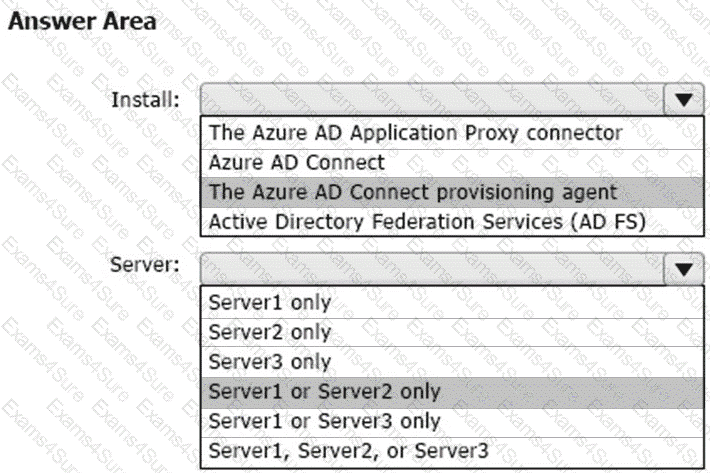This screenshot has width=710, height=473.
Task: Select the Server1 only option
Action: coord(268,302)
